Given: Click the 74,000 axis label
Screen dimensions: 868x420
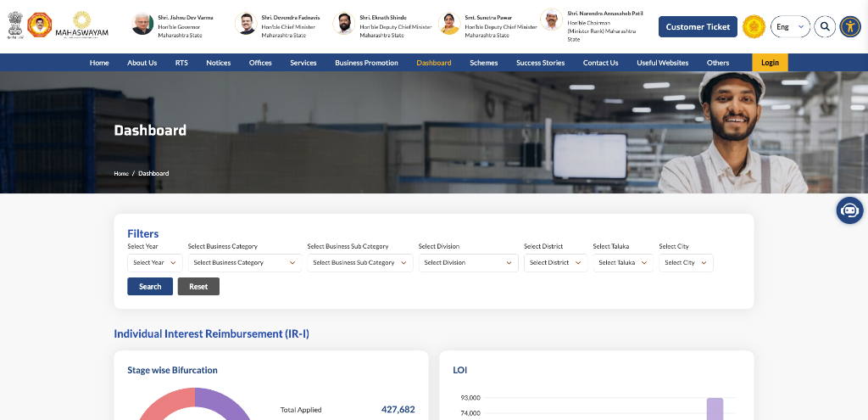Looking at the screenshot, I should click(x=470, y=413).
